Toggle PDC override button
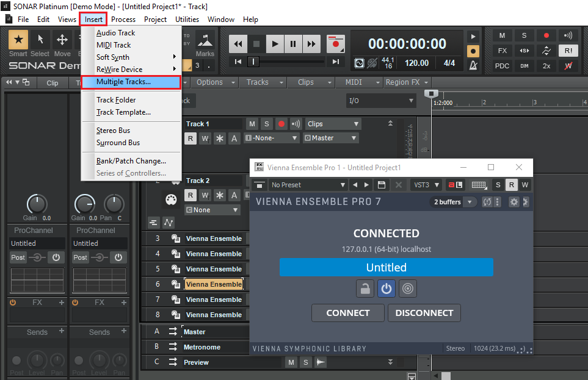The height and width of the screenshot is (380, 588). pos(502,66)
